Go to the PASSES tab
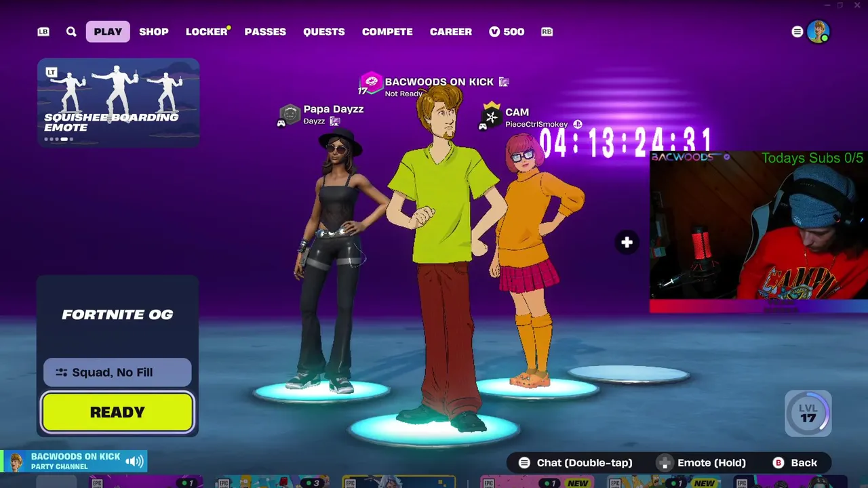 click(x=265, y=32)
